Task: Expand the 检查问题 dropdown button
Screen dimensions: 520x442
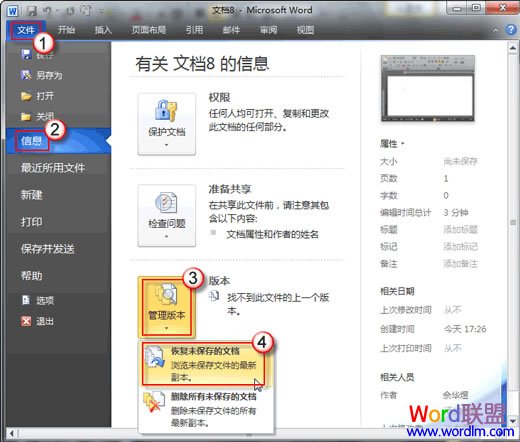Action: click(167, 216)
